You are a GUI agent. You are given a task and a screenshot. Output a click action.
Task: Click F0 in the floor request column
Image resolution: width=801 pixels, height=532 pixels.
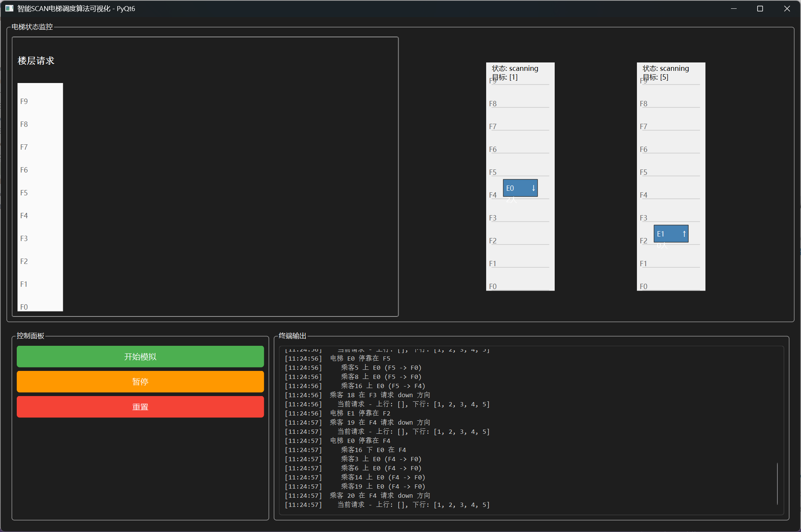[24, 307]
